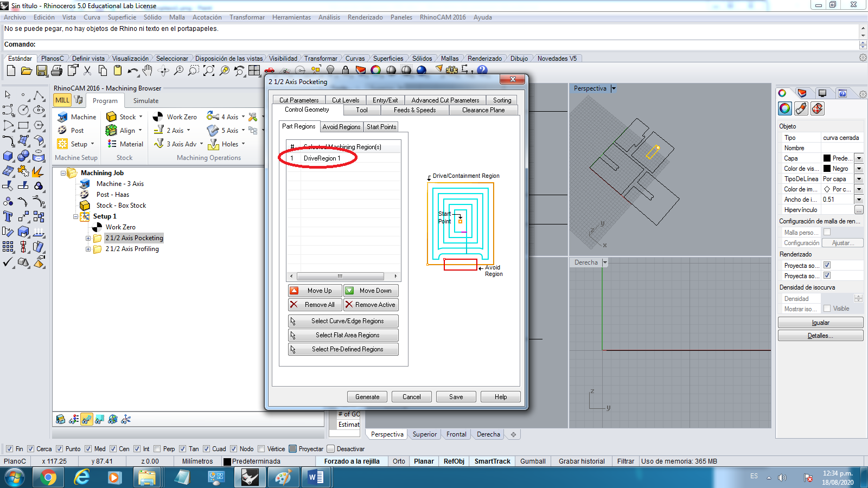The image size is (868, 488).
Task: Toggle the Punto object snap checkbox
Action: (60, 449)
